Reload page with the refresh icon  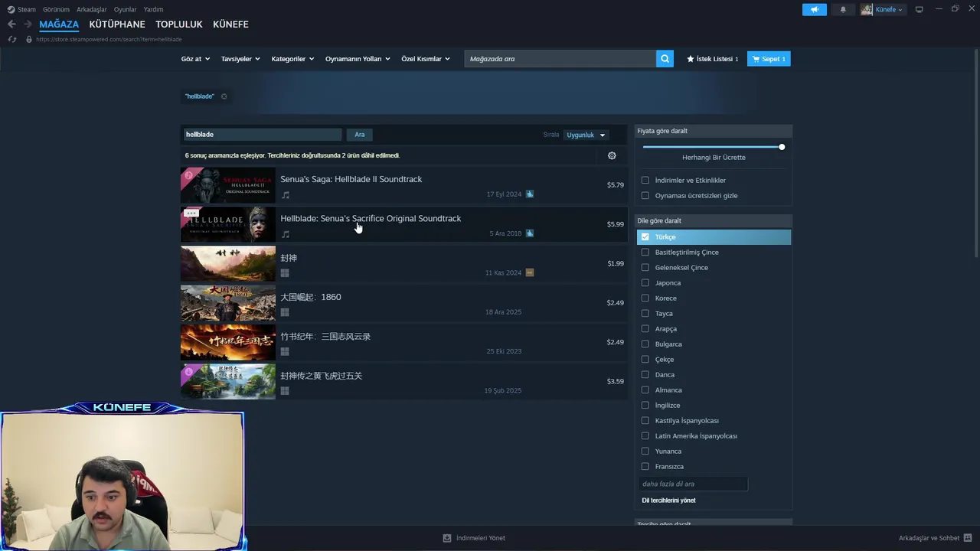click(x=11, y=39)
